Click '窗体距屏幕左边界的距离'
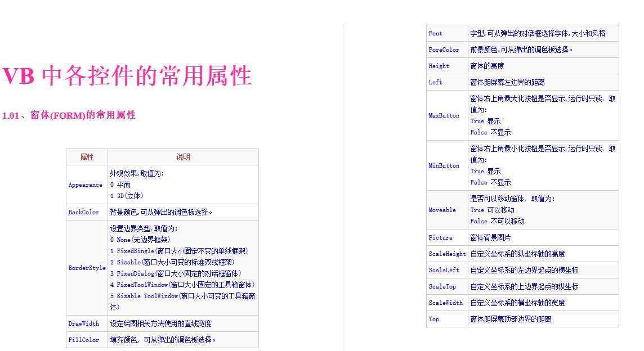The image size is (644, 351). (x=508, y=82)
